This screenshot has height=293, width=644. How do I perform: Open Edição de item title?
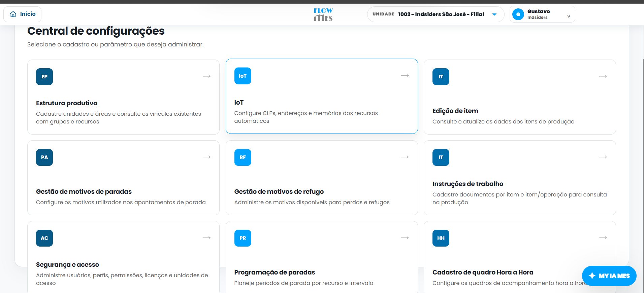point(455,111)
